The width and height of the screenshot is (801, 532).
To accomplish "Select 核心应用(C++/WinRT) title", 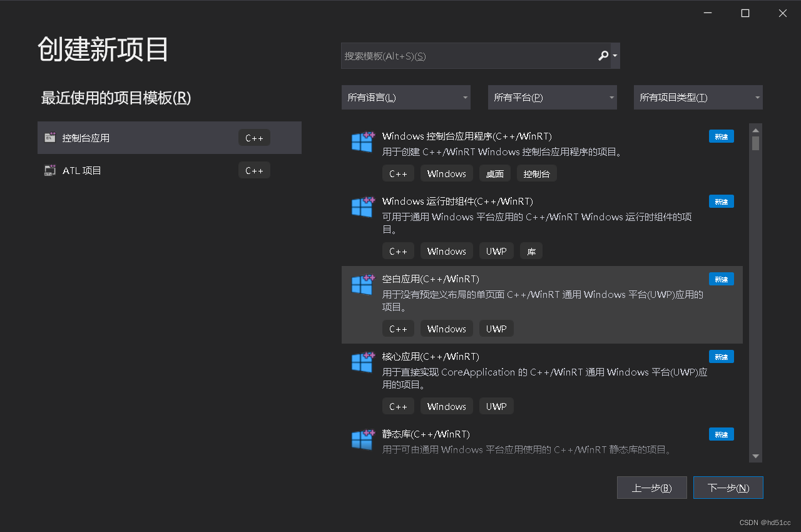I will coord(431,357).
